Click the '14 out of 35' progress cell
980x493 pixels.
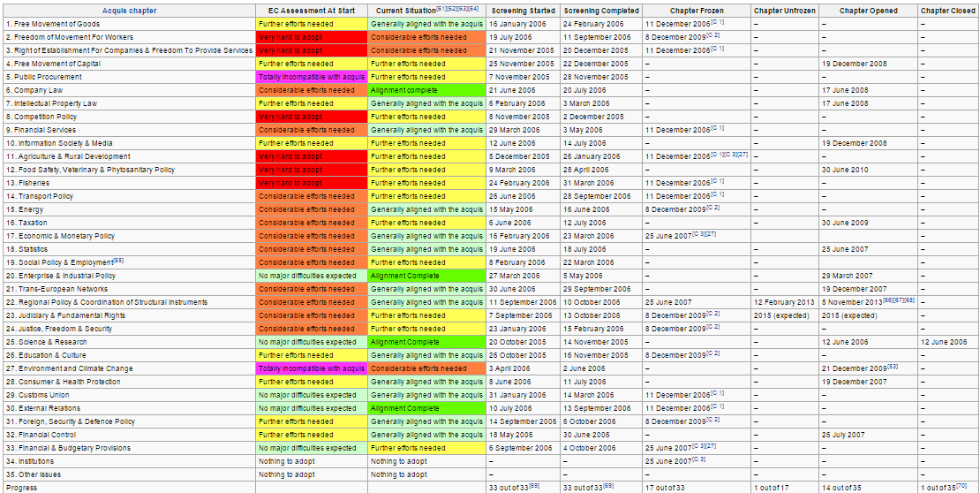868,487
